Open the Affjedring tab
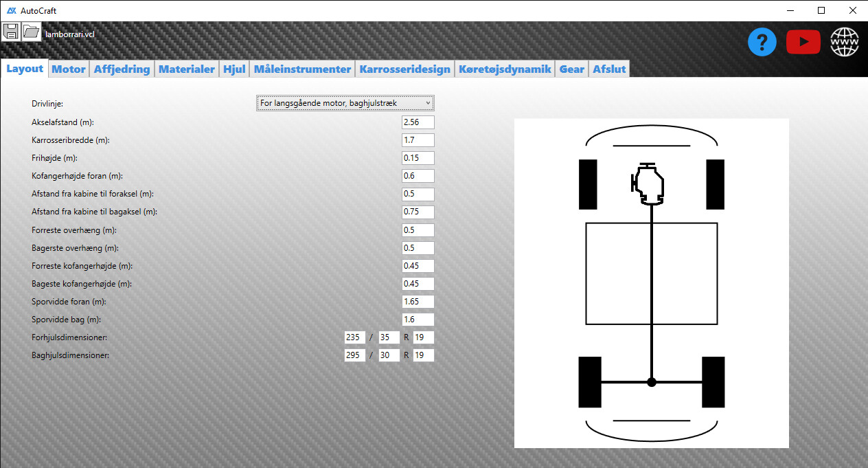The height and width of the screenshot is (468, 868). pos(122,69)
